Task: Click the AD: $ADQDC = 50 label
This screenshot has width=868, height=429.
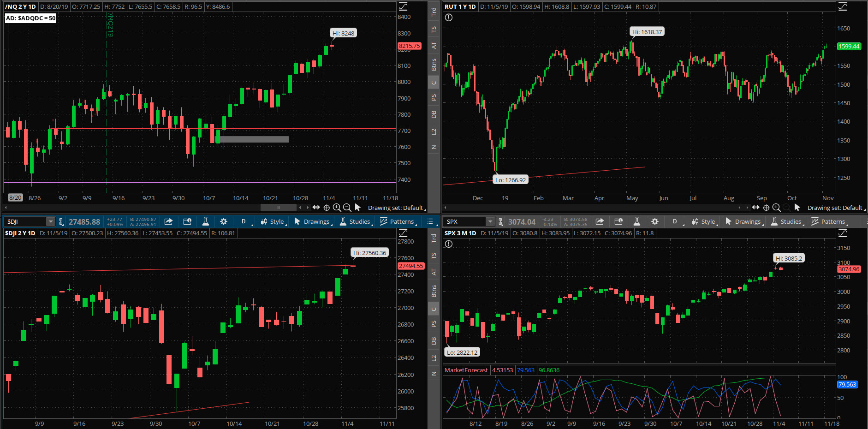Action: [x=30, y=18]
